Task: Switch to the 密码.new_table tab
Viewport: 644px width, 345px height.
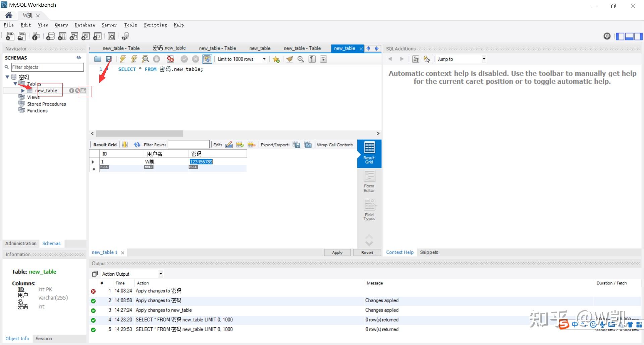Action: (x=169, y=48)
